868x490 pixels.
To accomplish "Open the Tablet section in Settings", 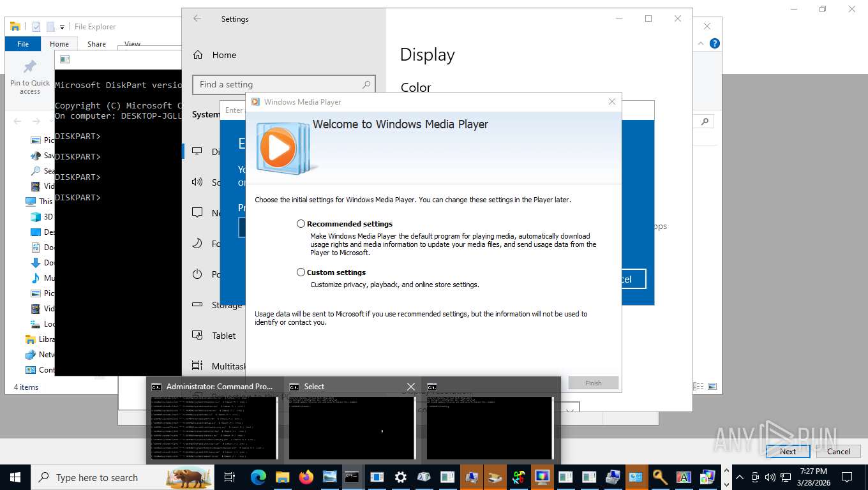I will click(x=214, y=336).
